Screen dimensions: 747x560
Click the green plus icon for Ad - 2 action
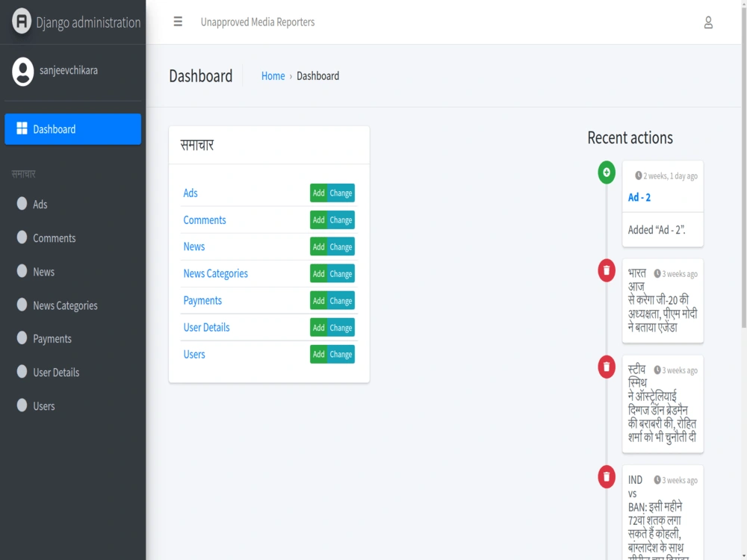(607, 172)
